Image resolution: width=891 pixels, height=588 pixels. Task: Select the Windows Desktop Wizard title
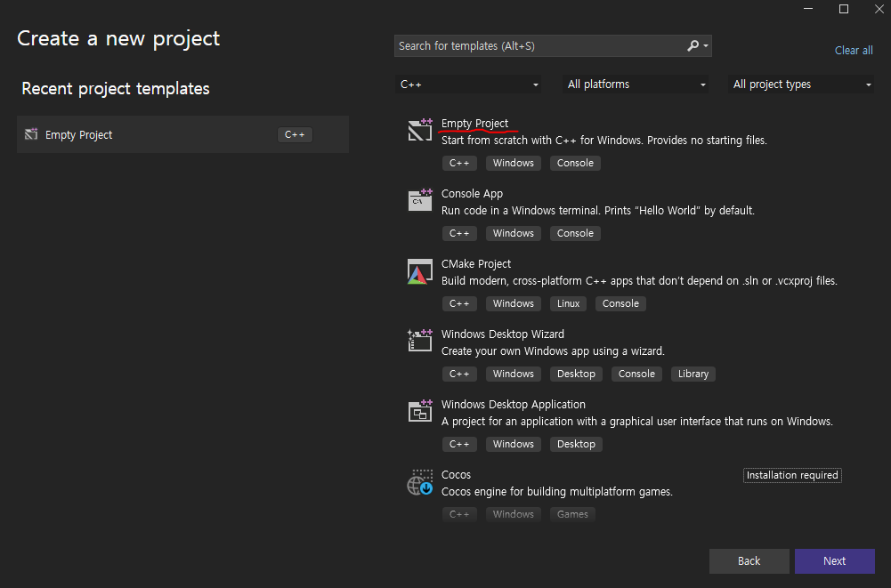coord(502,334)
